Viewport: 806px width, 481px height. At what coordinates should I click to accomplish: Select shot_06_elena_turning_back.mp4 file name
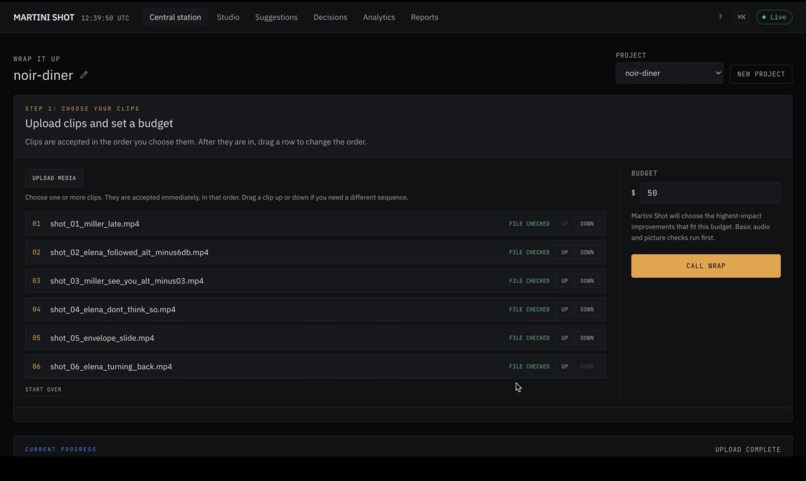(111, 366)
